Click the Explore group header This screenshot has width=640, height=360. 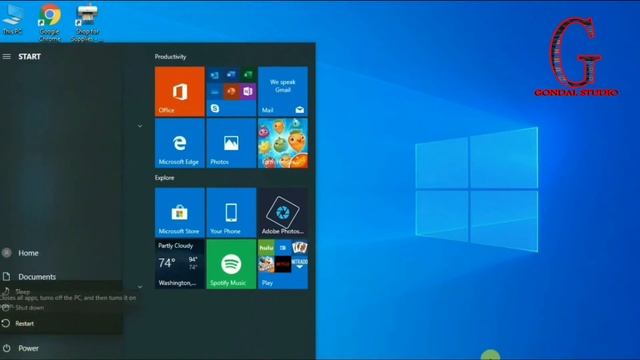[164, 178]
